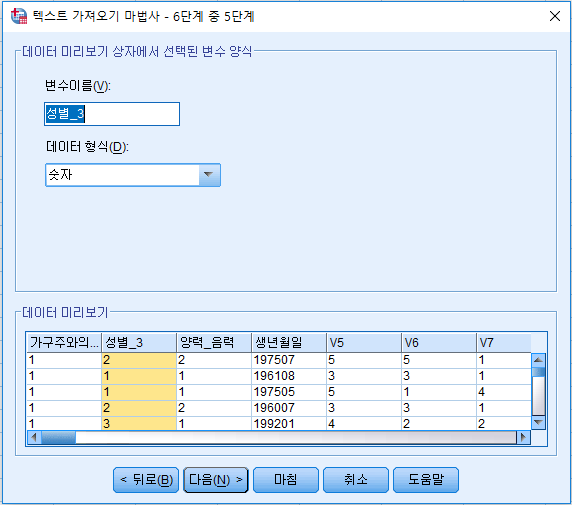Open help with 도움말 button
The height and width of the screenshot is (505, 572).
(x=426, y=480)
